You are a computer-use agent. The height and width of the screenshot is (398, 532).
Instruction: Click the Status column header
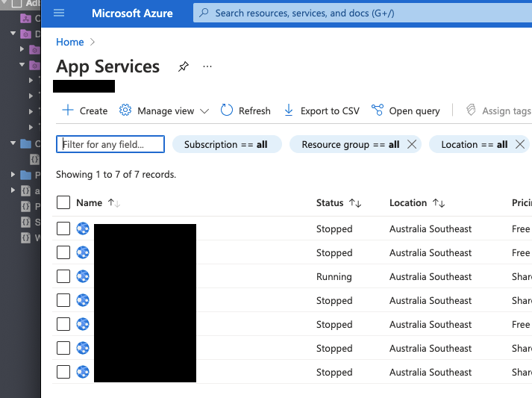[330, 203]
